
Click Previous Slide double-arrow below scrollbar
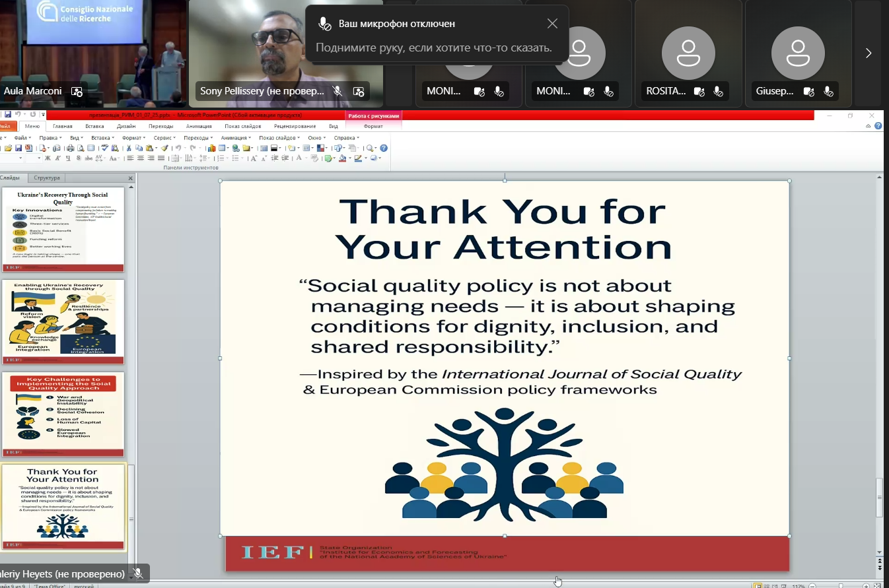click(880, 560)
